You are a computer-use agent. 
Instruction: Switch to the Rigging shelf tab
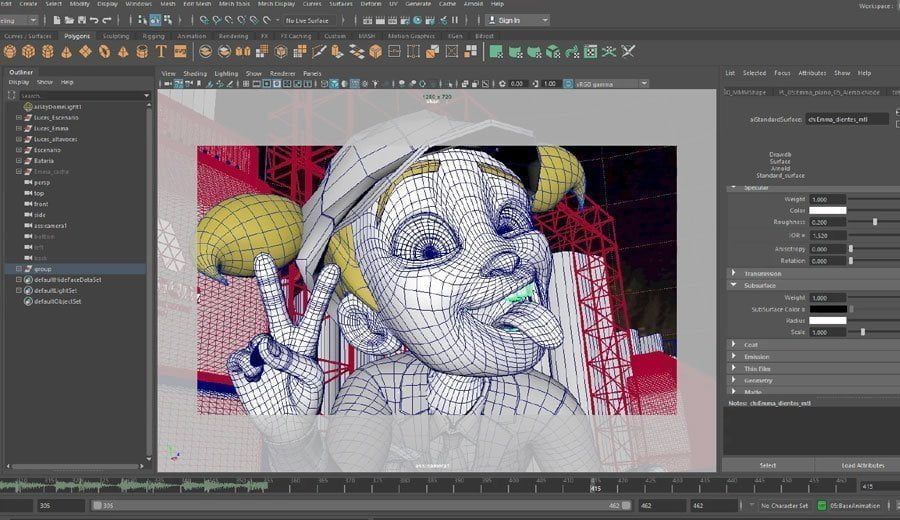(153, 36)
